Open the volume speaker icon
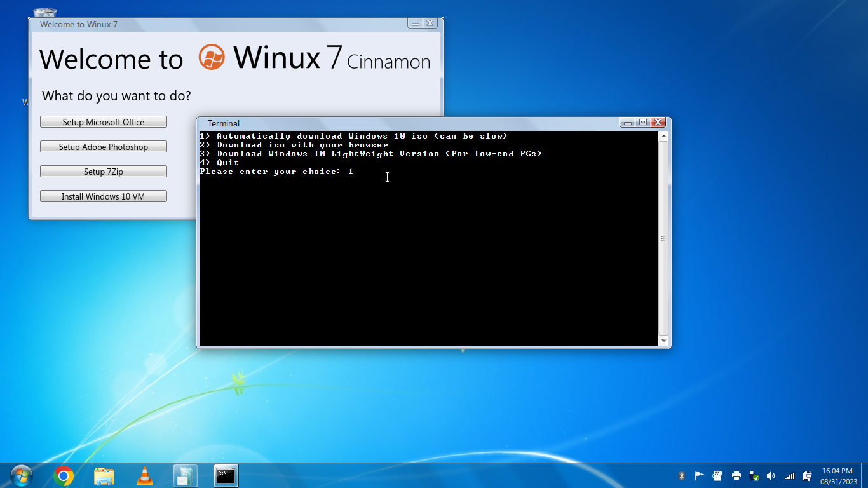This screenshot has width=868, height=488. [771, 476]
